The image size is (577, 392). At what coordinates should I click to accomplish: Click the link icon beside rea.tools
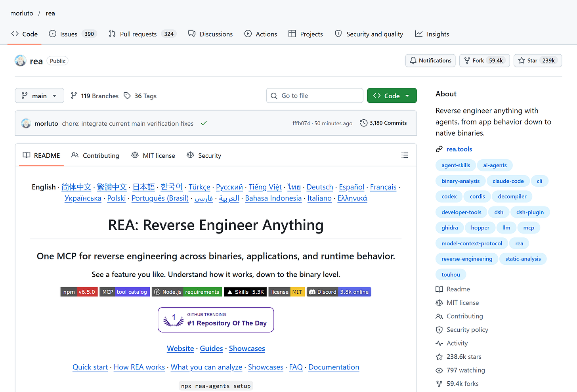point(439,149)
